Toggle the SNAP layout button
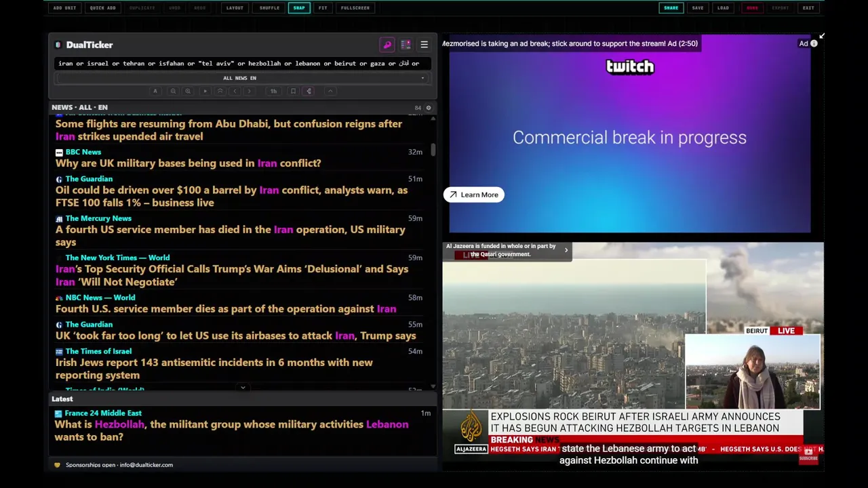The width and height of the screenshot is (868, 488). click(x=299, y=8)
